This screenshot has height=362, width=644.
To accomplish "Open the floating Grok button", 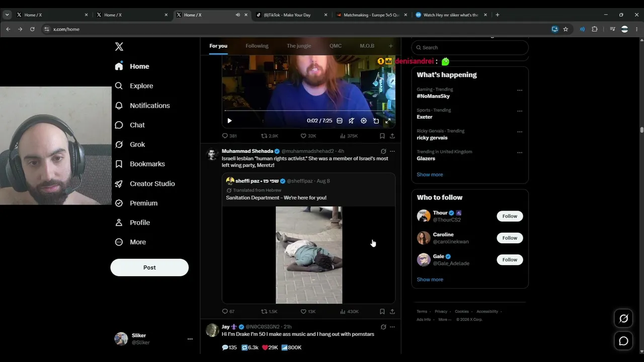I will coord(623,318).
